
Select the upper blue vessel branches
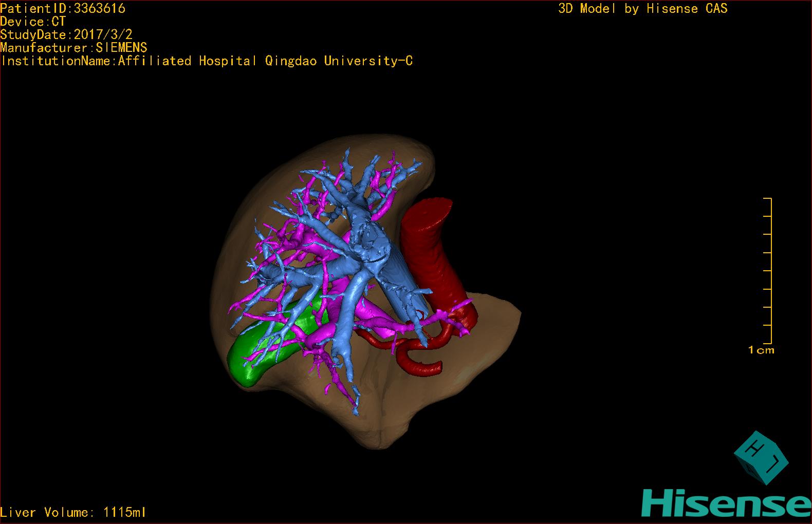360,175
